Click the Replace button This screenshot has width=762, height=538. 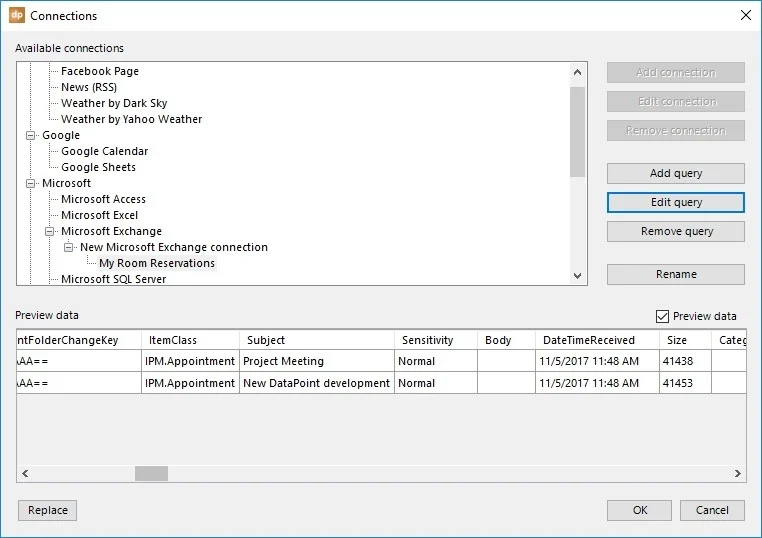pyautogui.click(x=48, y=510)
